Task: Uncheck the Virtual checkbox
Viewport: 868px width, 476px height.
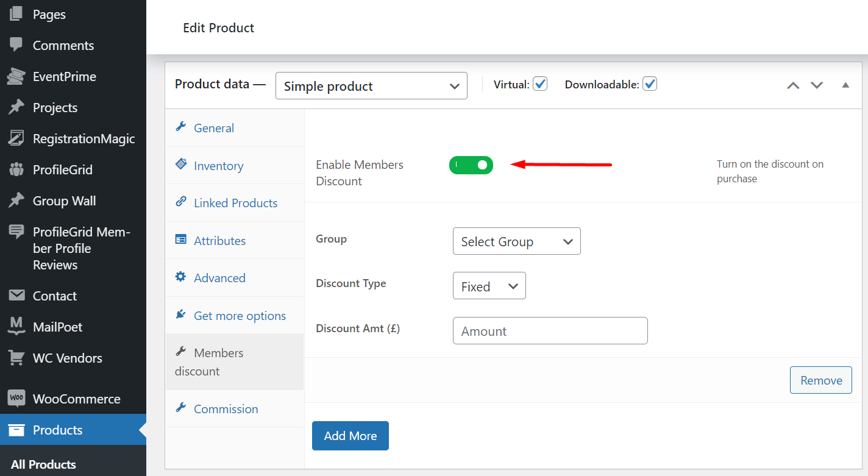Action: [540, 83]
